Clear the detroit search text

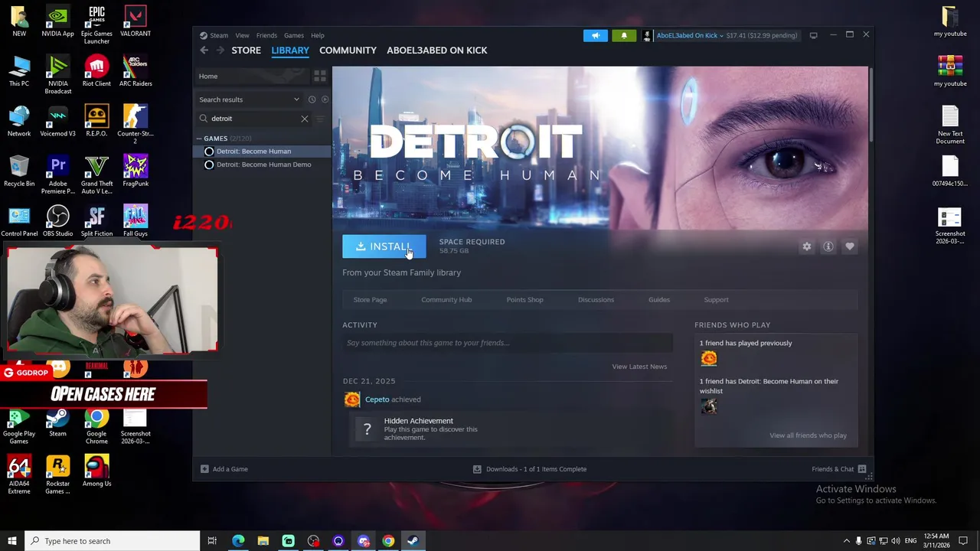(304, 119)
